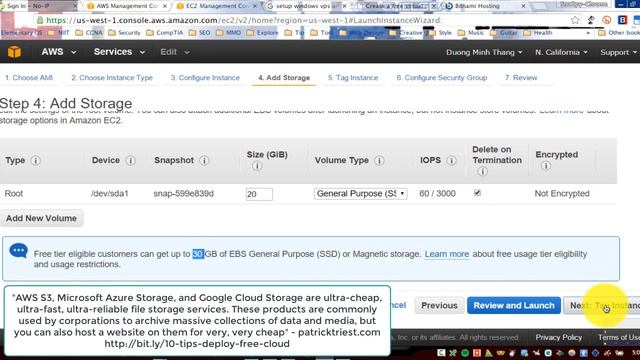Click the Add New Volume button

click(41, 218)
